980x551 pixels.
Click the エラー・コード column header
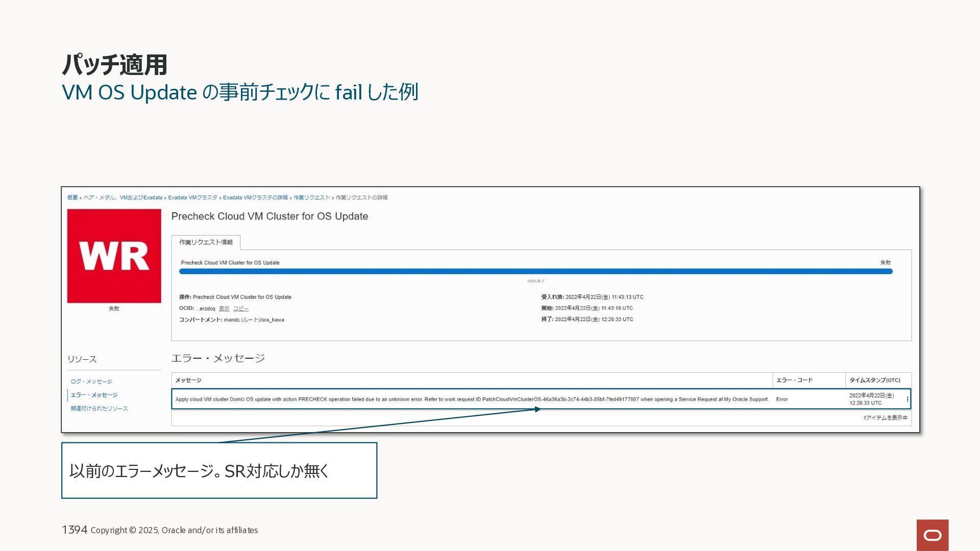pos(794,380)
